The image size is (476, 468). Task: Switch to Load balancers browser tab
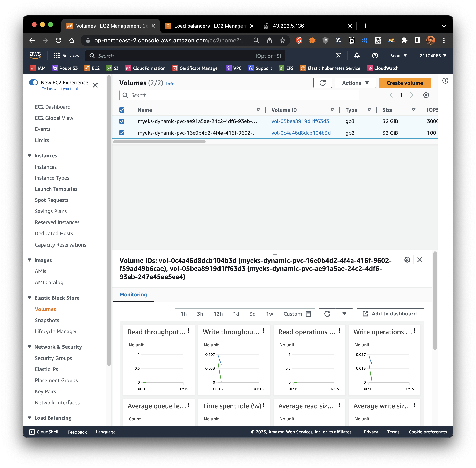[x=209, y=26]
